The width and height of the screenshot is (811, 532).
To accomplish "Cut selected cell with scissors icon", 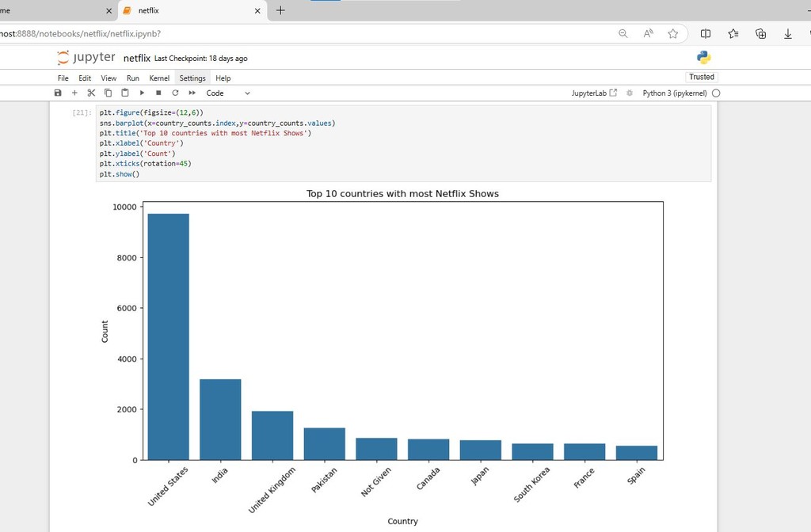I will point(91,93).
